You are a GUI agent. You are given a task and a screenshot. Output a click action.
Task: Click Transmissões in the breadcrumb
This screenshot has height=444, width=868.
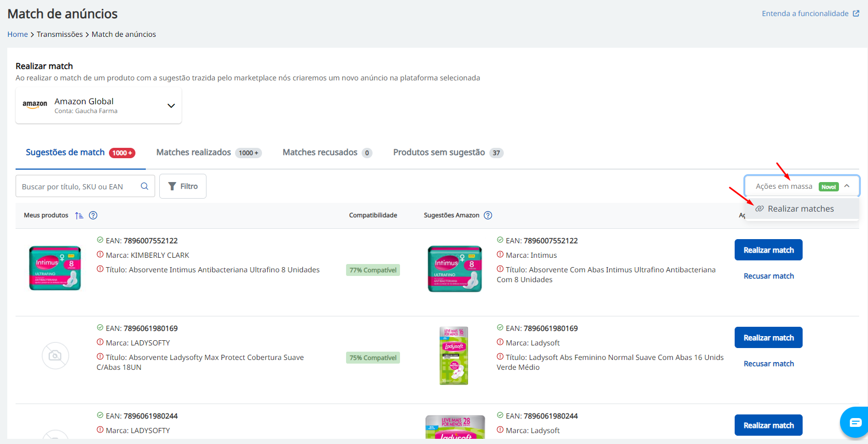pyautogui.click(x=60, y=34)
